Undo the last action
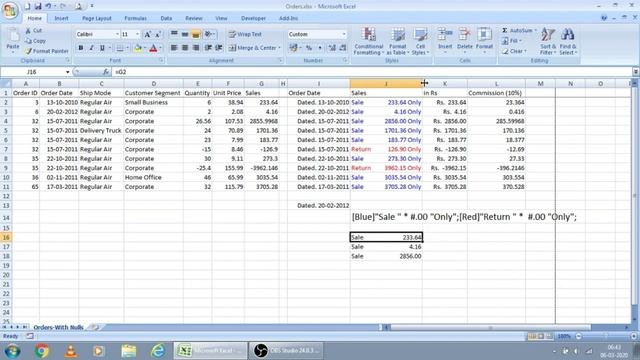Image resolution: width=640 pixels, height=360 pixels. (49, 6)
